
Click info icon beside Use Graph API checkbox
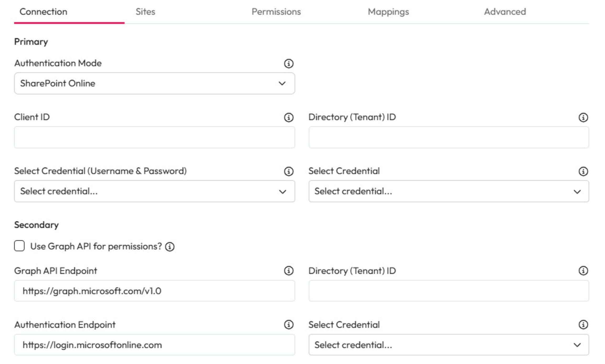point(170,247)
